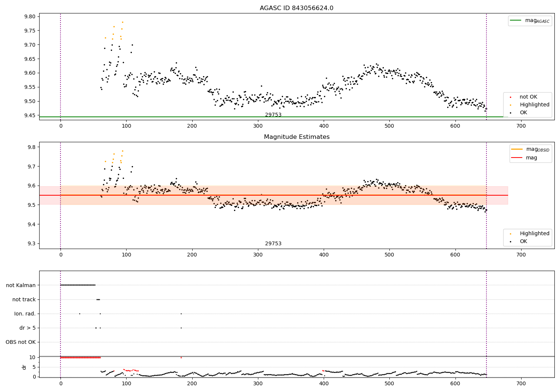Click the '9.80' y-axis tick label
Image resolution: width=560 pixels, height=392 pixels.
30,17
